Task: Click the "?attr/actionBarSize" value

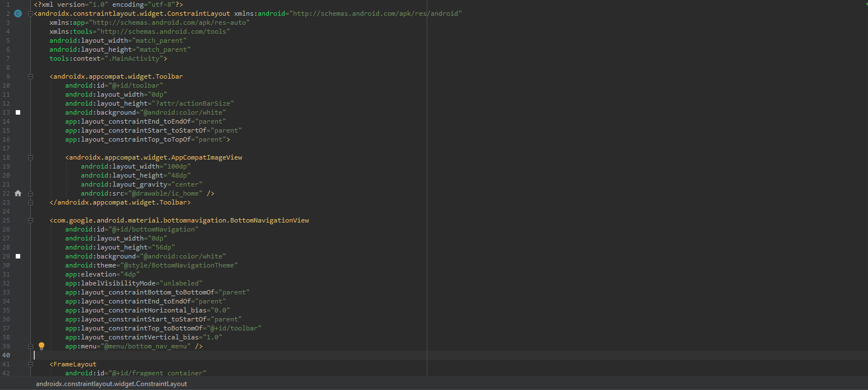Action: (191, 103)
